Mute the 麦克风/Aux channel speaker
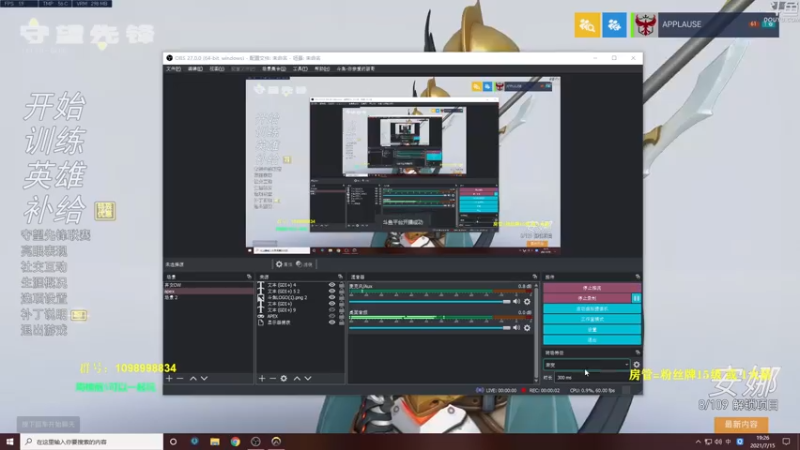800x450 pixels. (x=516, y=302)
